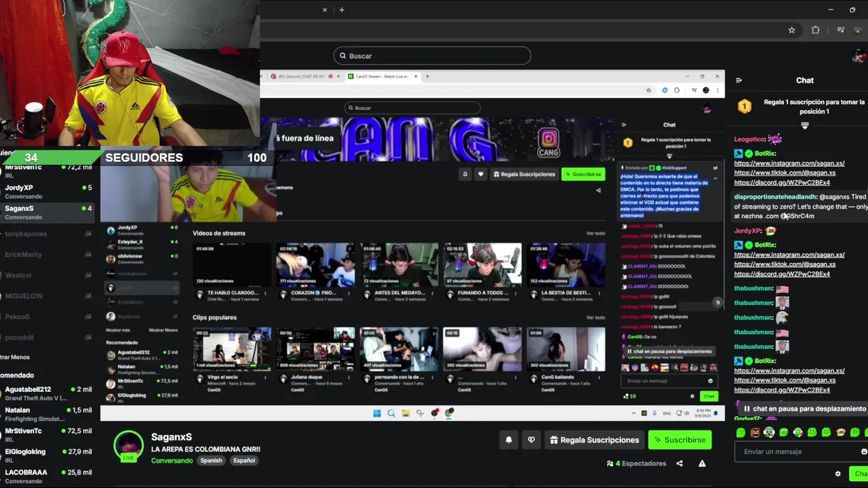Expand hidden icons chevron in shared system tray
Viewport: 868px width, 488px height.
[634, 413]
